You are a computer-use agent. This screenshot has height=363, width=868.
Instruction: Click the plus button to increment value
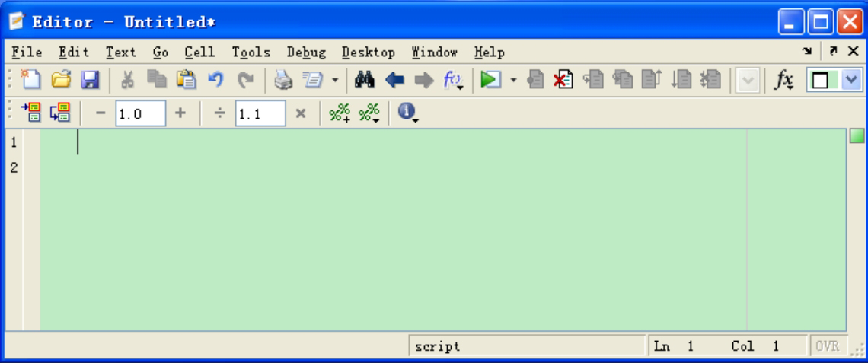[x=180, y=113]
